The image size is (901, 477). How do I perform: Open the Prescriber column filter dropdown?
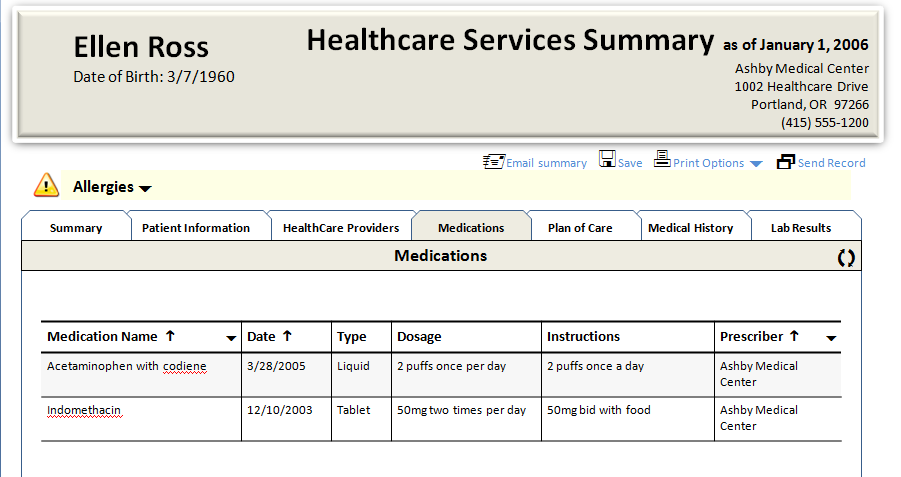tap(831, 338)
